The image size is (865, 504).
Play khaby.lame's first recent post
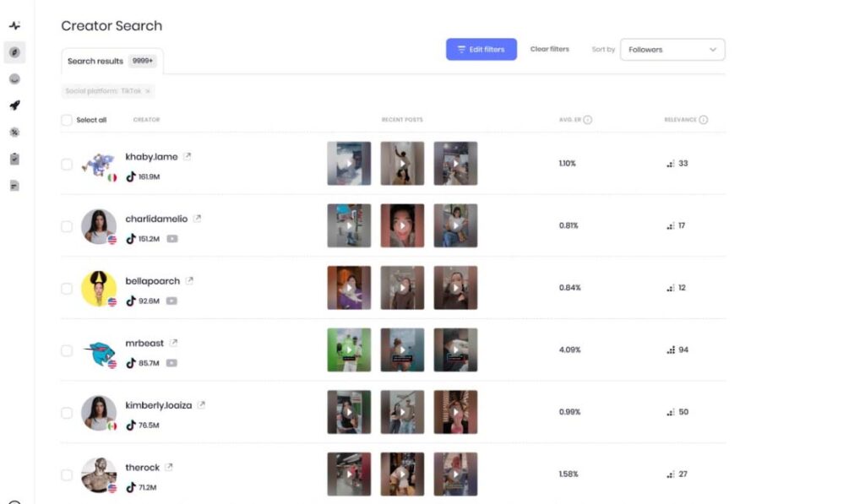click(x=349, y=163)
